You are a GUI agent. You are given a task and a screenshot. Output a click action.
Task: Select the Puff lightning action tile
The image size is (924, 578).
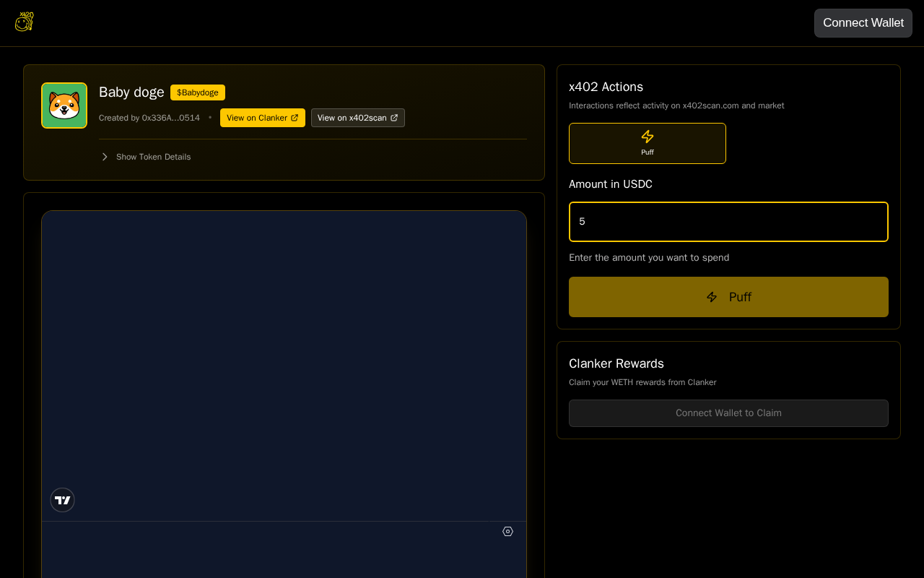coord(648,143)
